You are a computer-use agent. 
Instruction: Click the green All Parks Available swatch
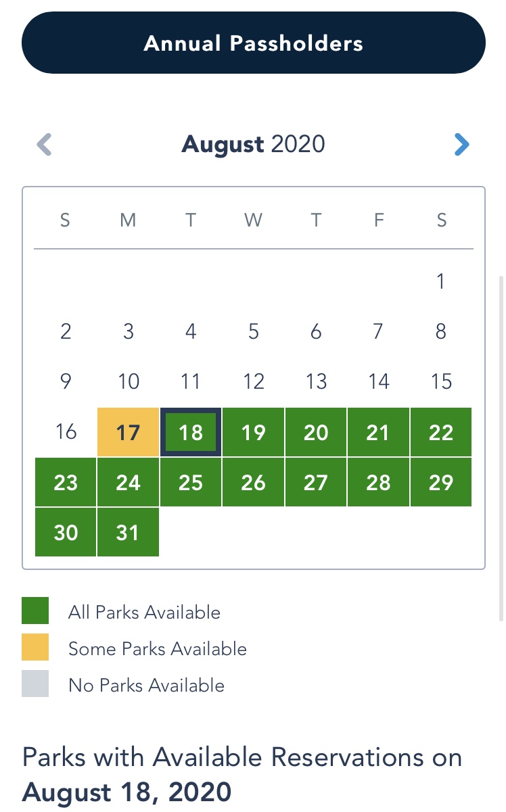[35, 611]
